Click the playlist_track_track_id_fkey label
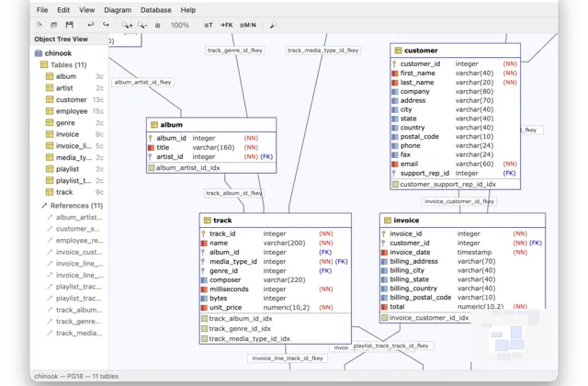This screenshot has height=386, width=588. pos(390,346)
